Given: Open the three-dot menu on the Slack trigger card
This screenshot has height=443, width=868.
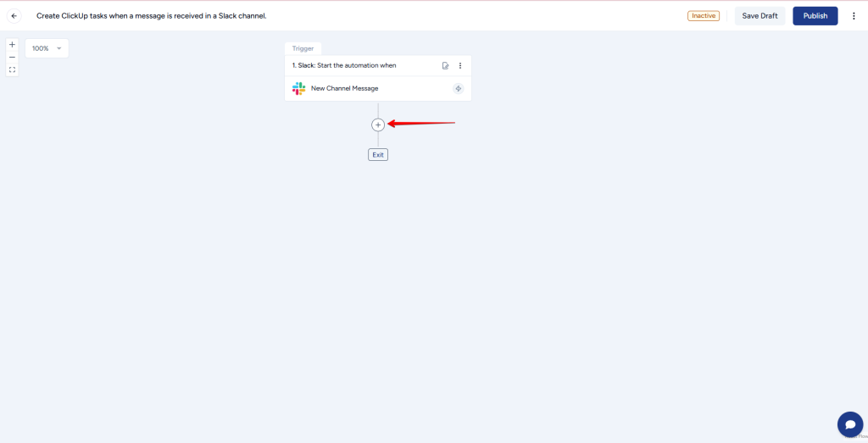Looking at the screenshot, I should tap(460, 65).
